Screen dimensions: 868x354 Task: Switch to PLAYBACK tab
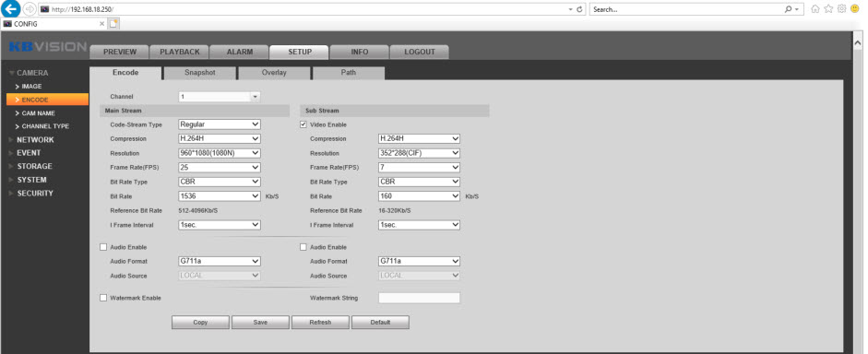[179, 52]
